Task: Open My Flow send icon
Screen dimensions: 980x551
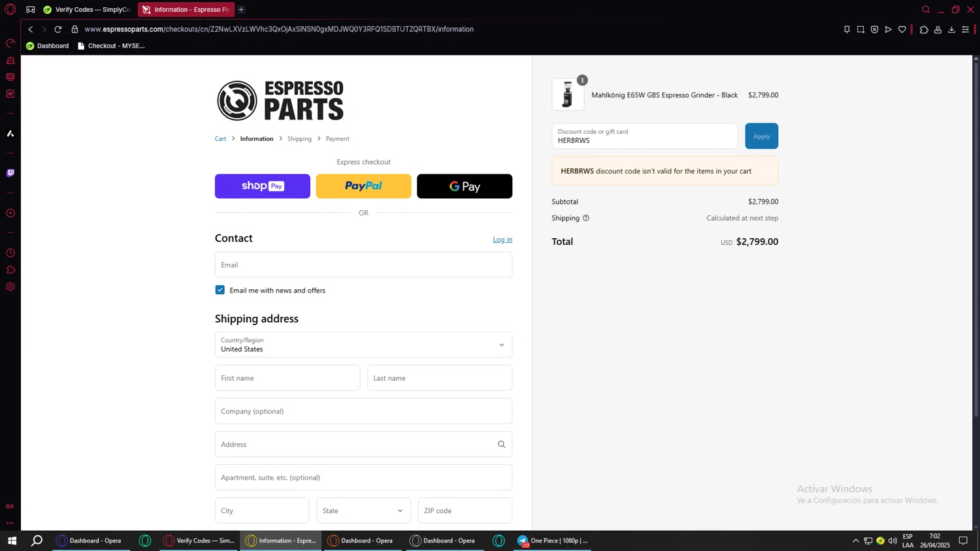Action: (x=888, y=29)
